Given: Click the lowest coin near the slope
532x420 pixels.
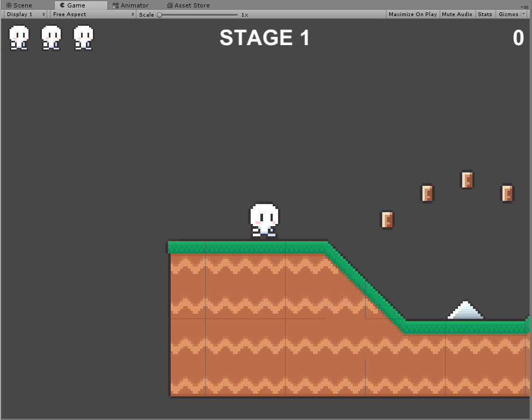Looking at the screenshot, I should tap(387, 220).
